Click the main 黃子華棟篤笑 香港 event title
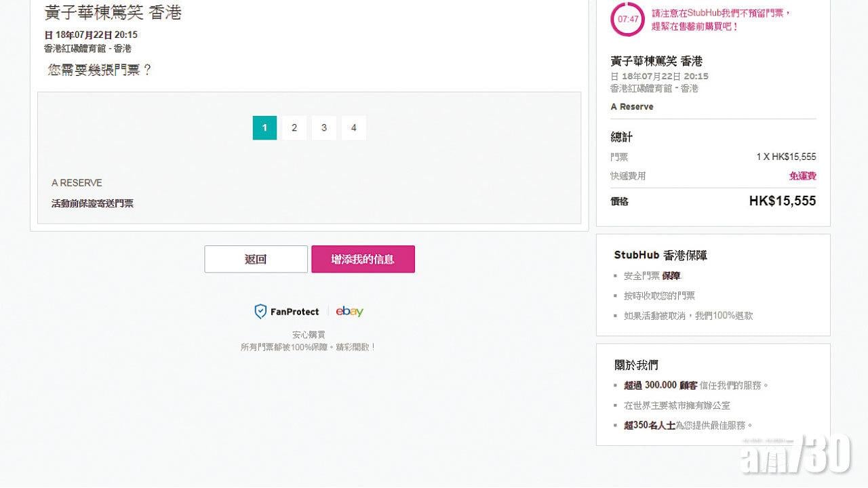868x488 pixels. pos(113,12)
